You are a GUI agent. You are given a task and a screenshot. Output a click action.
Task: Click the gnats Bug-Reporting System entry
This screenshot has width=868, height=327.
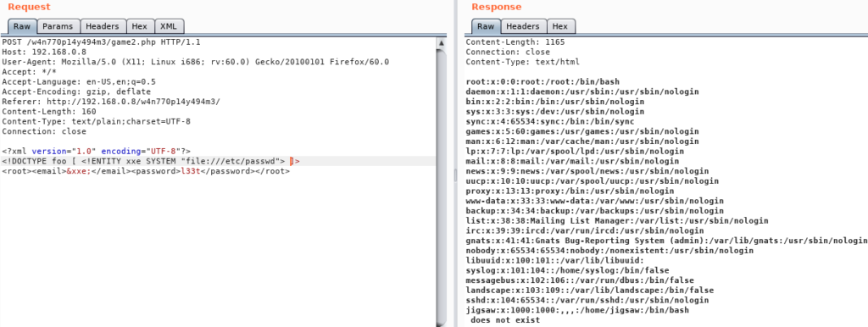666,240
